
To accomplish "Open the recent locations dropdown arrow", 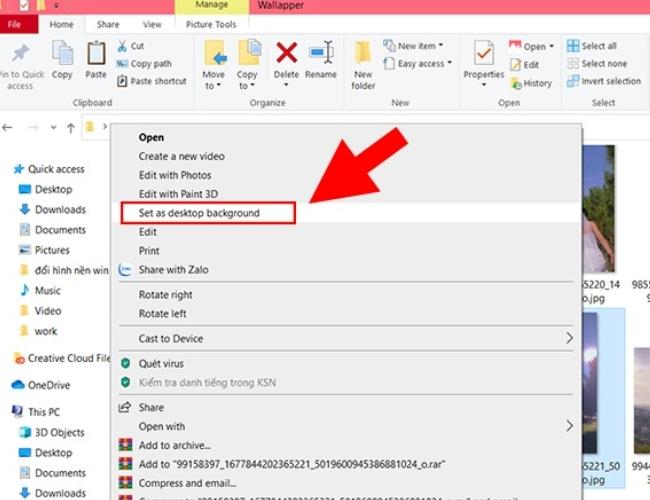I will [53, 128].
